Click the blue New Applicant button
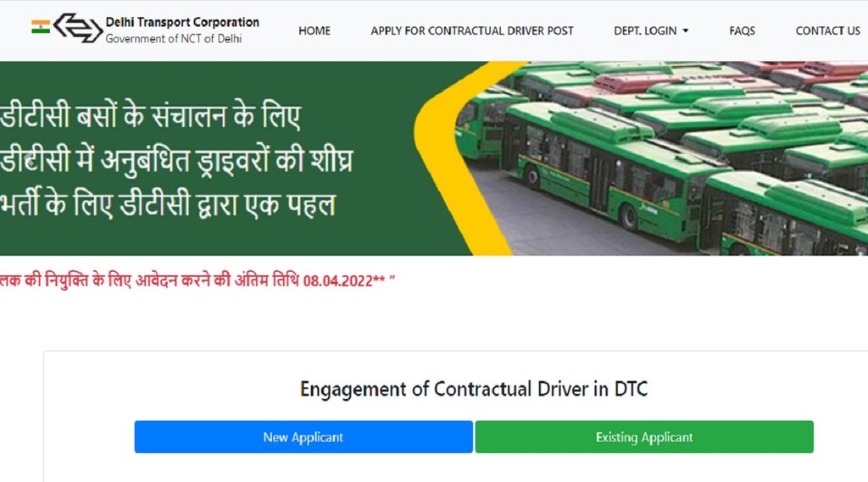This screenshot has height=482, width=868. 303,437
